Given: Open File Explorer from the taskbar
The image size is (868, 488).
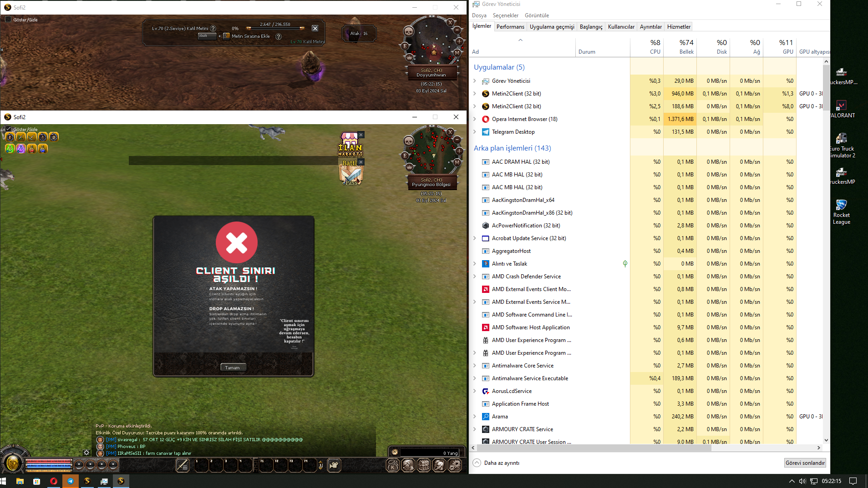Looking at the screenshot, I should pos(20,481).
